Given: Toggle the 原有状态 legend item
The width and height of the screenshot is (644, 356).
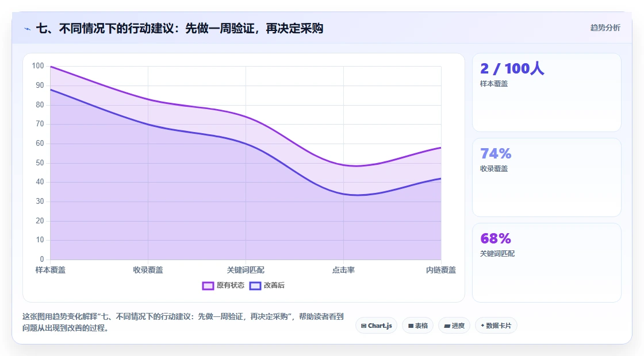Looking at the screenshot, I should tap(223, 285).
